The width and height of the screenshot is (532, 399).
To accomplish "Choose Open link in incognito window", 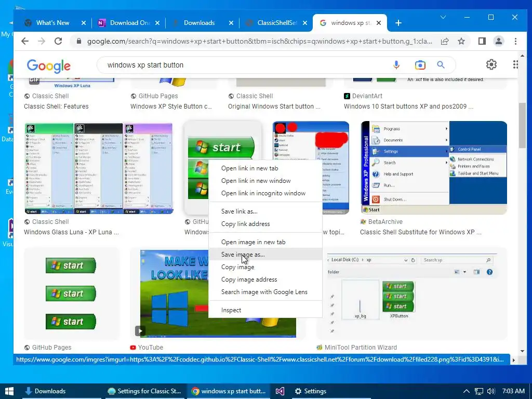I will point(265,193).
